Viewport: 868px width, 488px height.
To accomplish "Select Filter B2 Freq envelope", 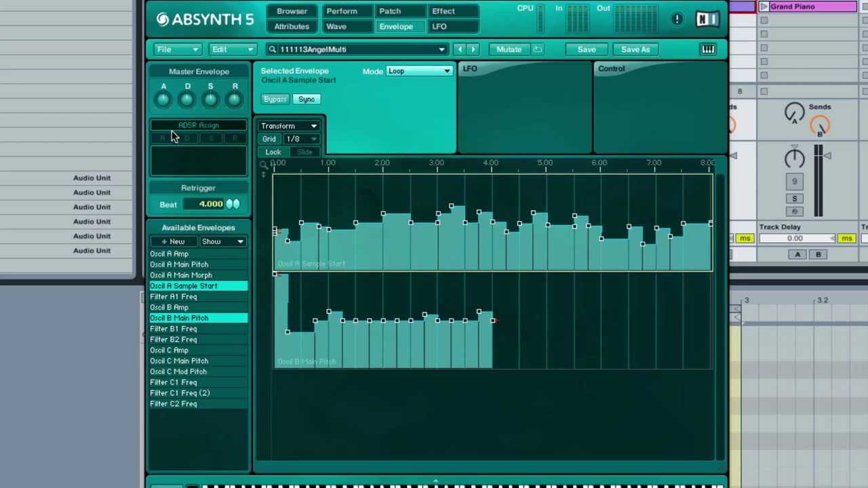I will click(x=198, y=340).
